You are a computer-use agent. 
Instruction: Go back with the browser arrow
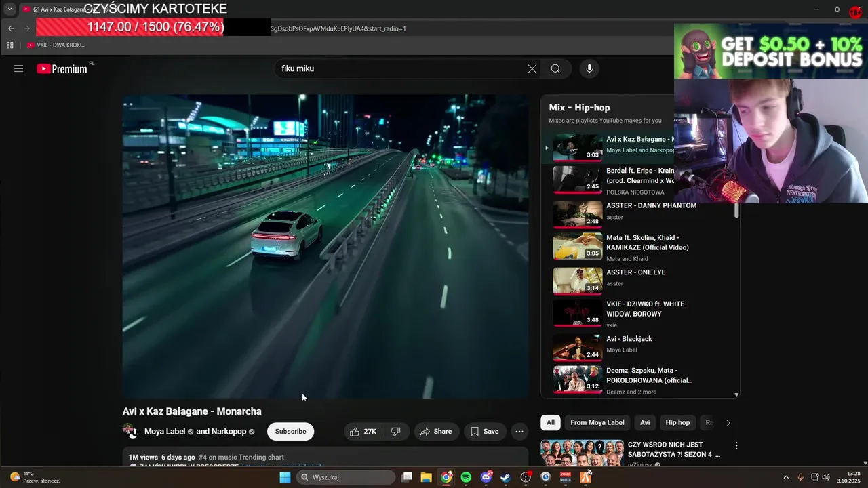[11, 28]
